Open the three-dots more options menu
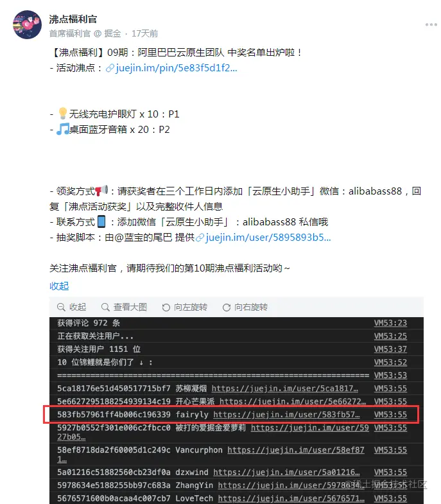The image size is (441, 504). pos(431,24)
